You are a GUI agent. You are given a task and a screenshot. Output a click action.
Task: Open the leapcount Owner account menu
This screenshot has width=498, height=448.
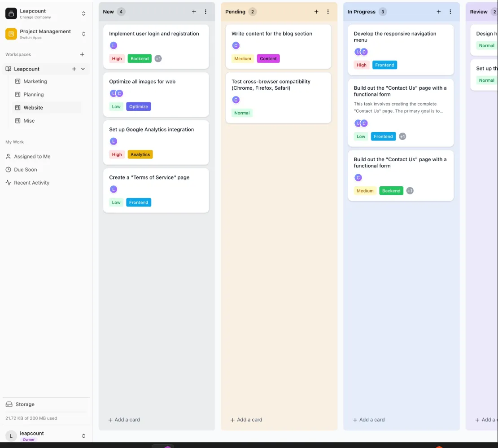[x=83, y=436]
